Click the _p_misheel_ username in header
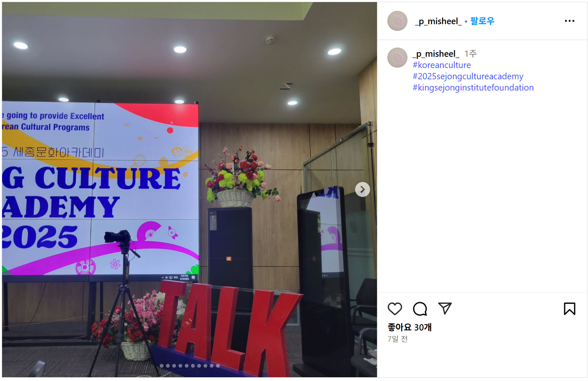The image size is (588, 381). coord(438,21)
